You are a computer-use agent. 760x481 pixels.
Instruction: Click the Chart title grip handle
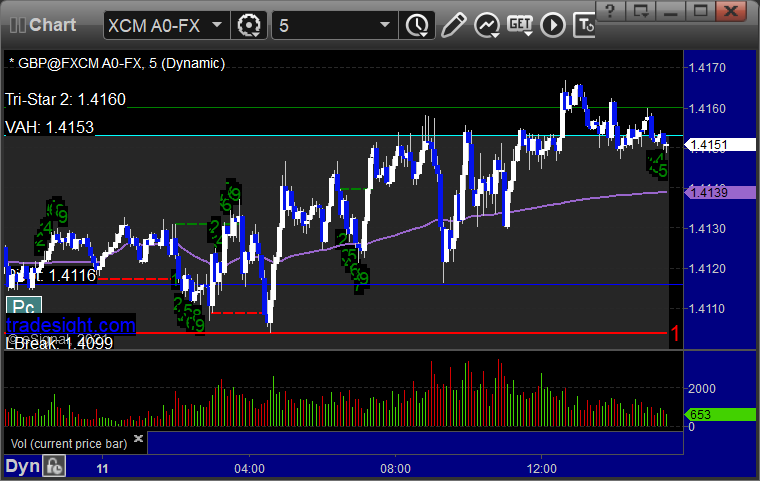pyautogui.click(x=17, y=25)
